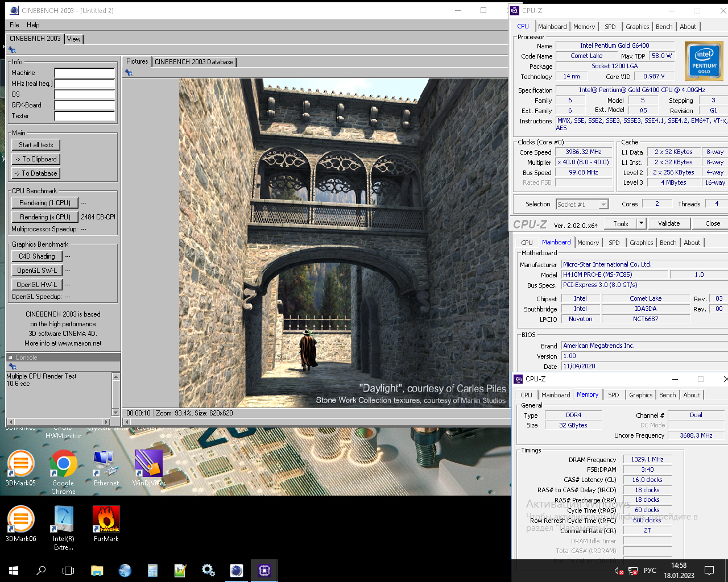Run the Rendering (x CPU) benchmark

coord(45,217)
